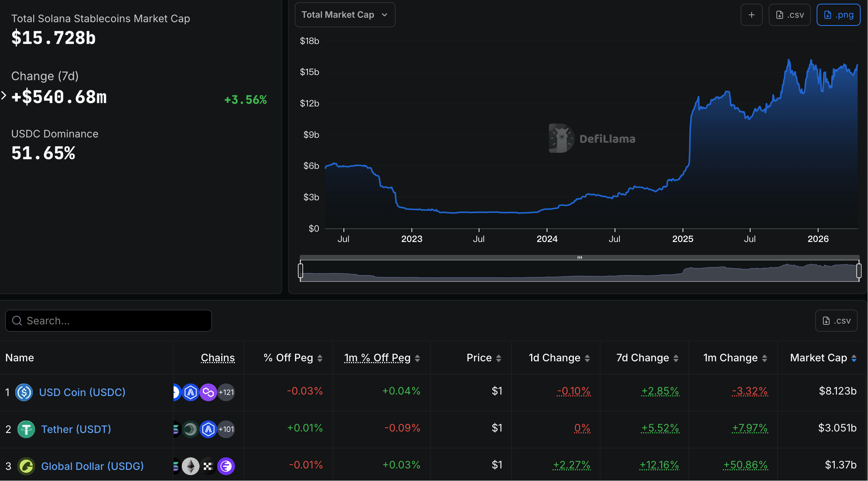Open the Tether (USDT) link
Viewport: 868px width, 481px height.
[x=76, y=429]
